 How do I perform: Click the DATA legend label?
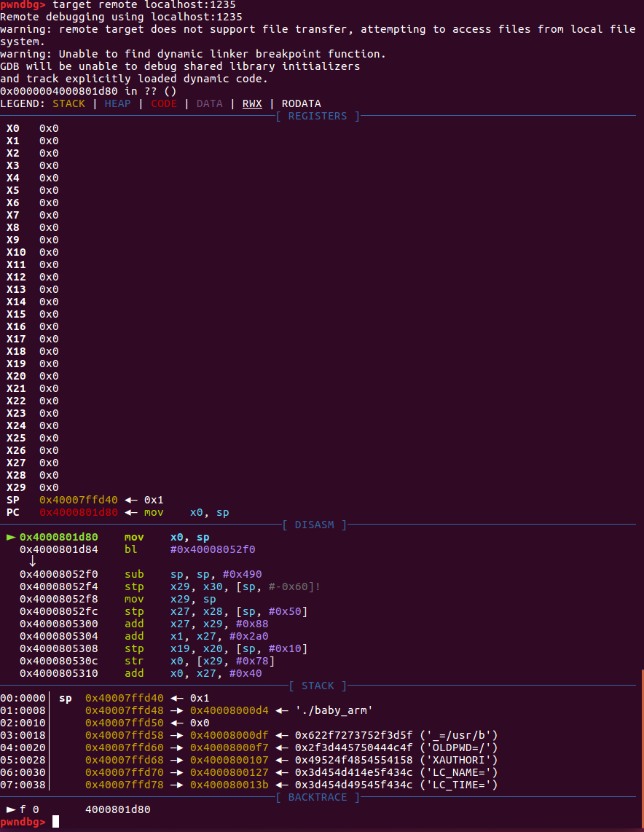pos(210,103)
